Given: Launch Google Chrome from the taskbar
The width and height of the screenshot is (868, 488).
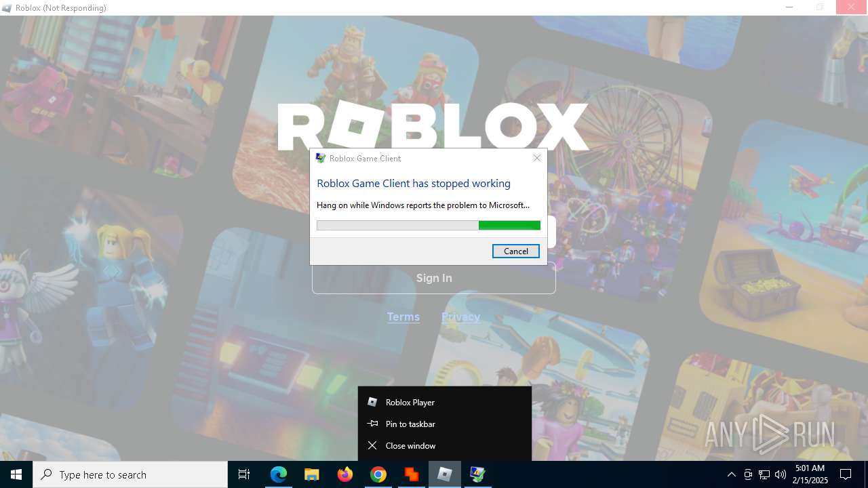Looking at the screenshot, I should [x=378, y=474].
